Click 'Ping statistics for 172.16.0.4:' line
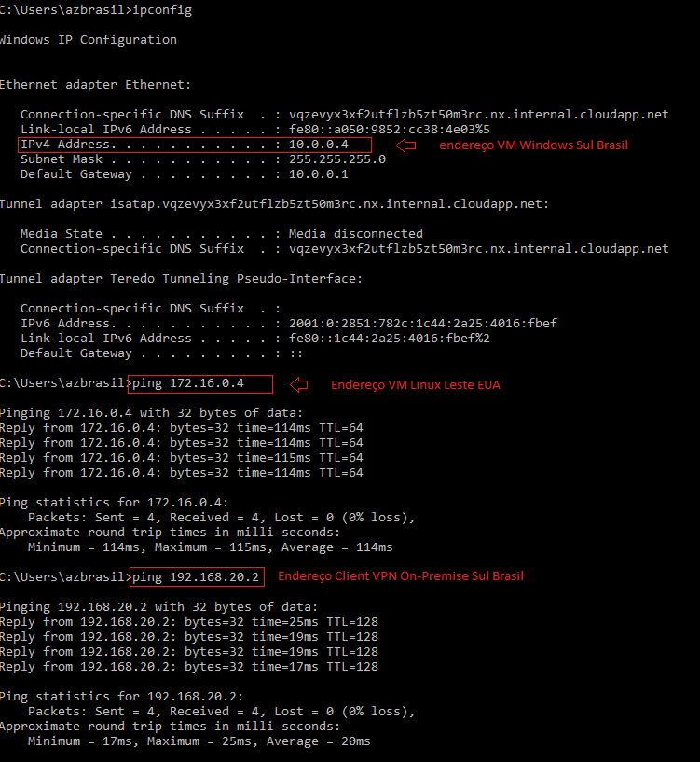Viewport: 700px width, 762px height. [x=114, y=503]
